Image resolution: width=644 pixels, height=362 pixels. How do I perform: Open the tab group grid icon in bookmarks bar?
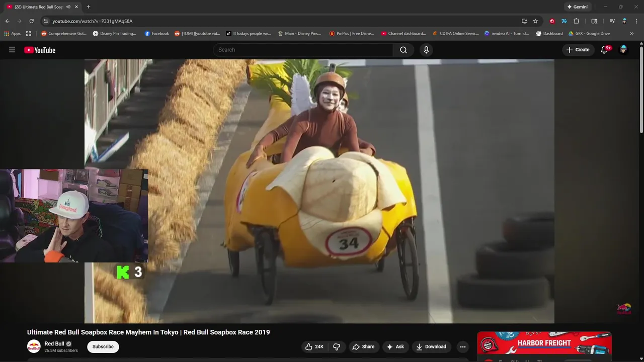tap(28, 34)
